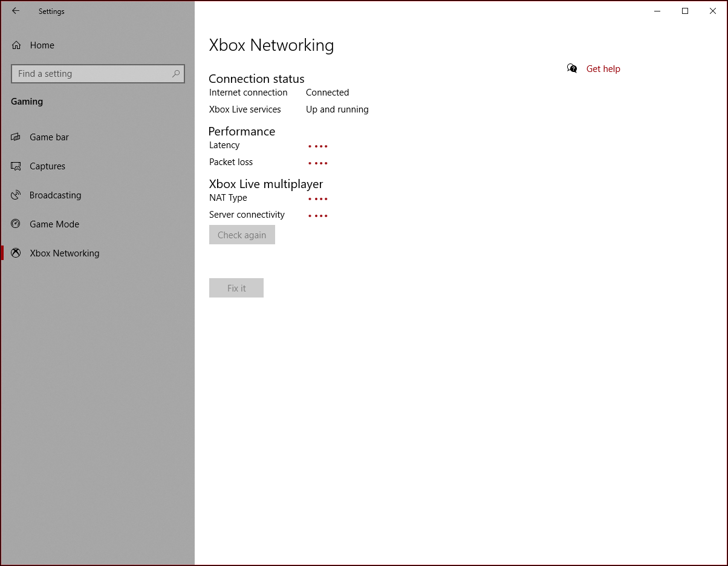Maximize the Settings window
This screenshot has width=728, height=566.
685,11
